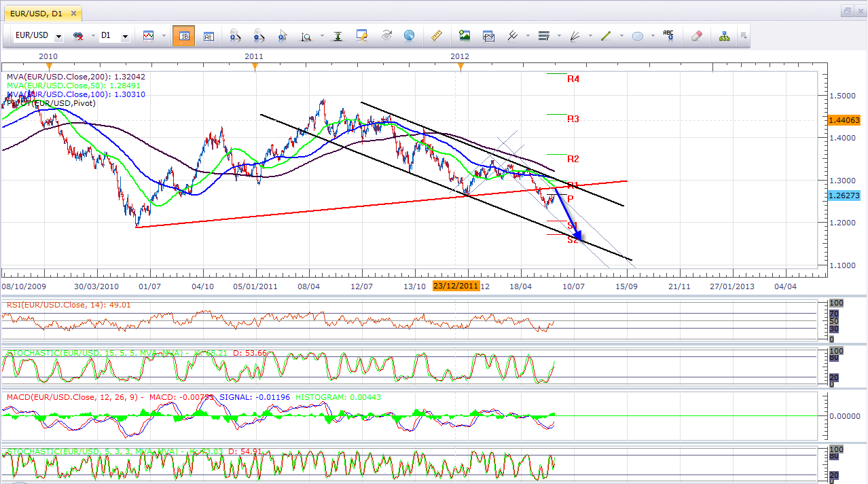Click the green hierarchy tree icon
Viewport: 868px width, 484px height.
[725, 36]
